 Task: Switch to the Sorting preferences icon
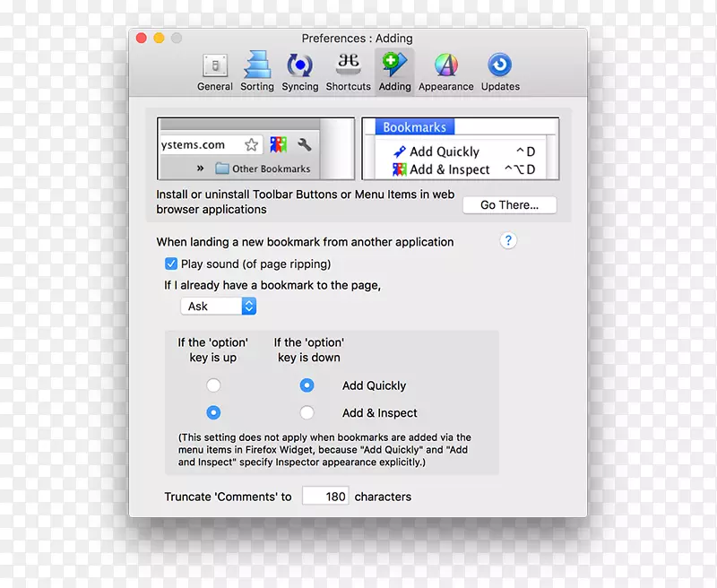pos(257,73)
